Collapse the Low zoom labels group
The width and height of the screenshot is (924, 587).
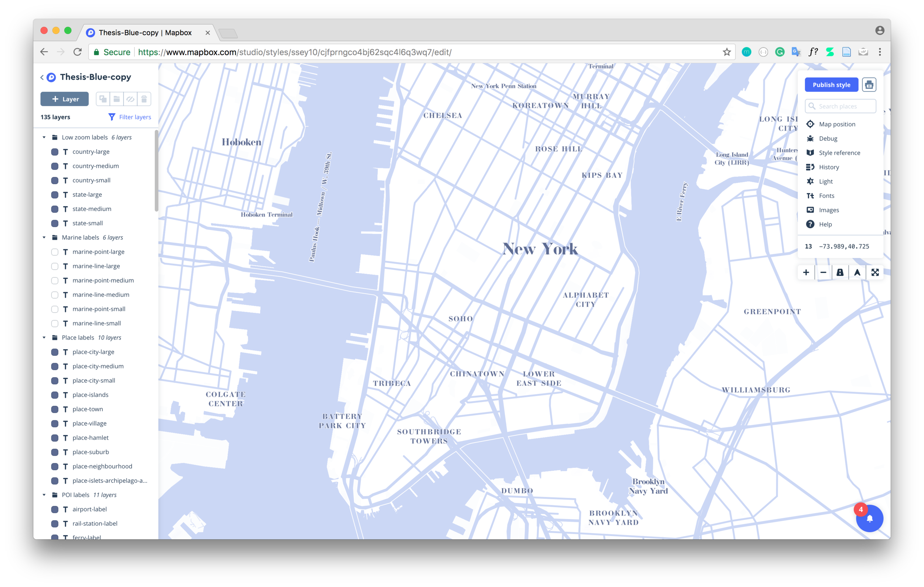pos(44,138)
